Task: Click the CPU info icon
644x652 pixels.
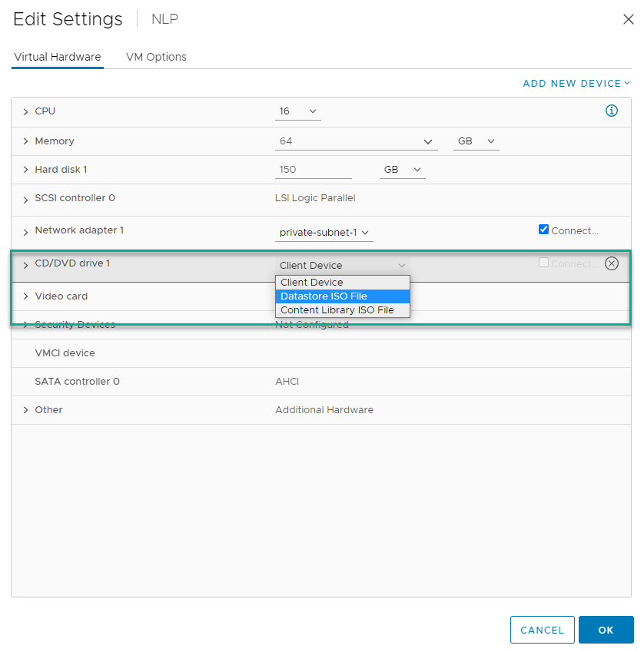Action: point(612,111)
